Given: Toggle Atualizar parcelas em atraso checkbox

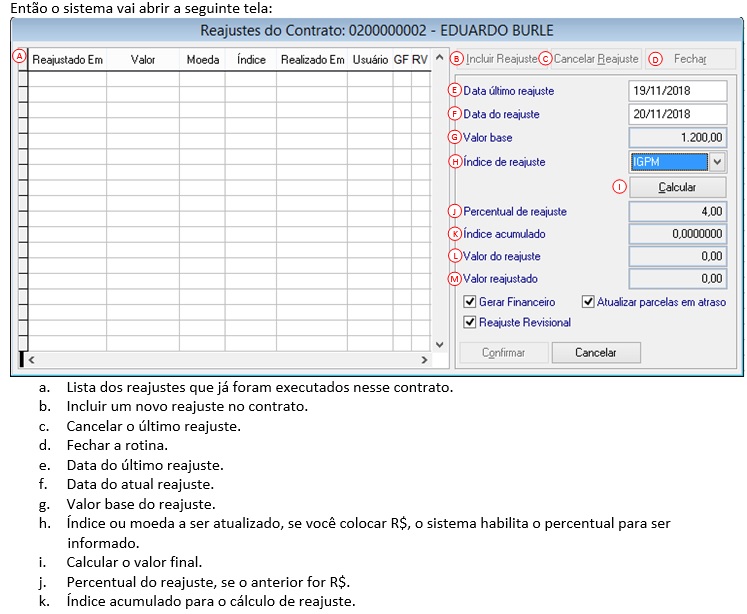Looking at the screenshot, I should [588, 302].
